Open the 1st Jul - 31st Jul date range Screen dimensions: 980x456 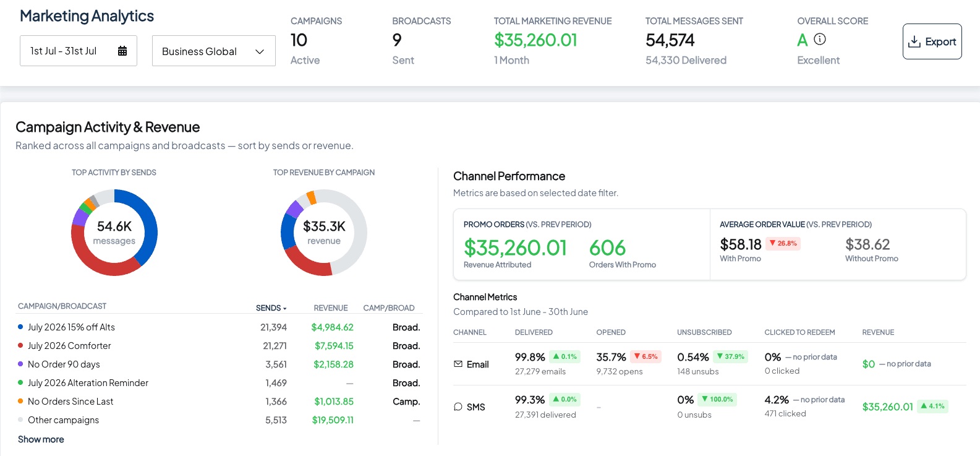point(79,51)
